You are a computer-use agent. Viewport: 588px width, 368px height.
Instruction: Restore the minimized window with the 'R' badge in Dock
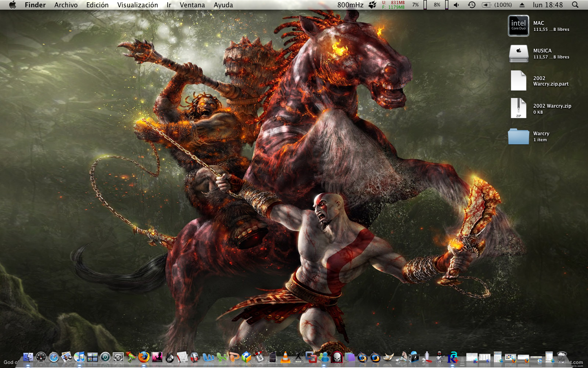pyautogui.click(x=472, y=357)
